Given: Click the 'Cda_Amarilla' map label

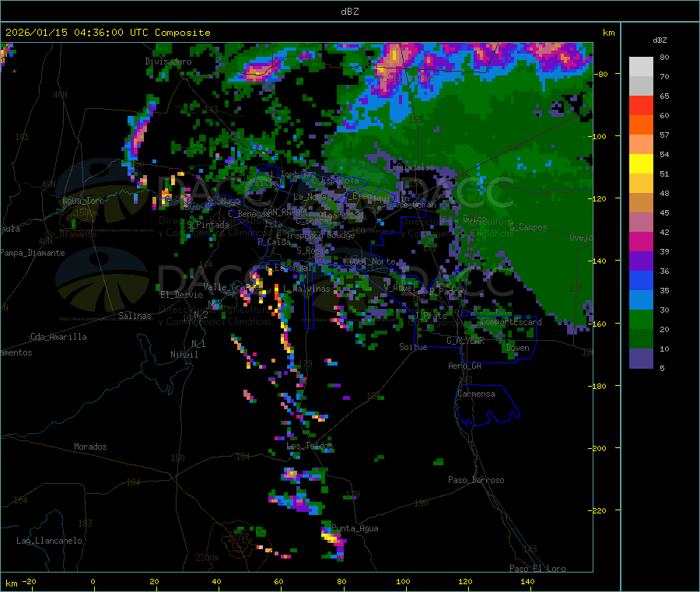Looking at the screenshot, I should [x=58, y=337].
